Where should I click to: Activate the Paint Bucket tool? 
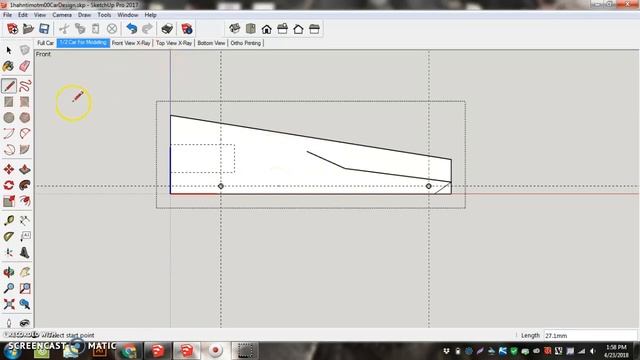(x=9, y=66)
